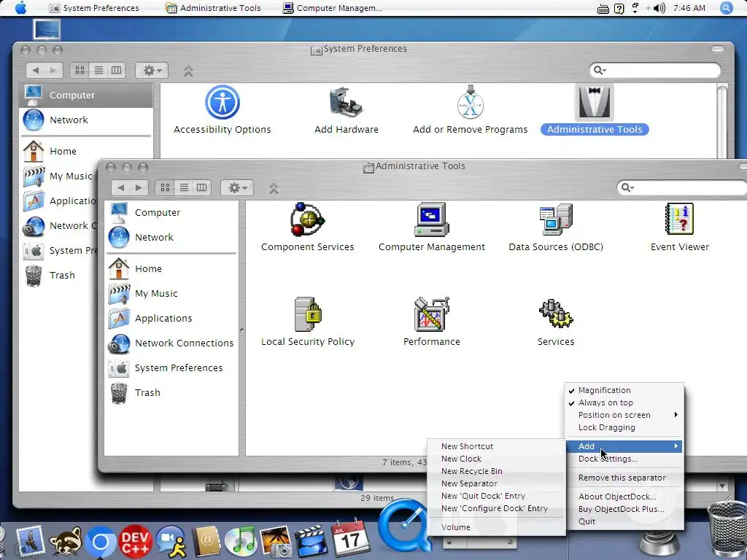This screenshot has width=747, height=560.
Task: Click up-level arrows in Administrative Tools toolbar
Action: (x=274, y=189)
